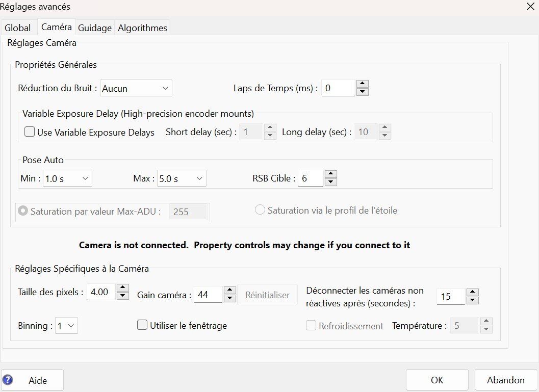Image resolution: width=539 pixels, height=392 pixels.
Task: Expand Pose Auto Min dropdown
Action: (67, 179)
